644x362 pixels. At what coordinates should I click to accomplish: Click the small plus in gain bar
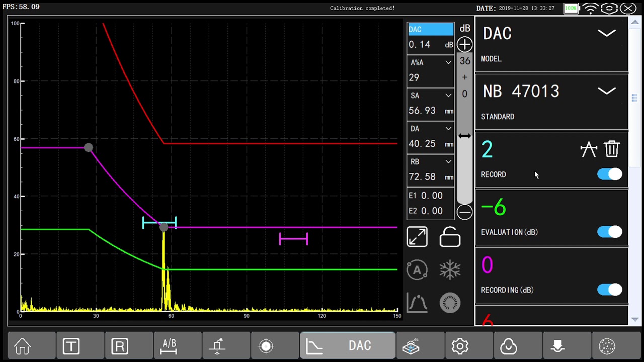point(464,77)
